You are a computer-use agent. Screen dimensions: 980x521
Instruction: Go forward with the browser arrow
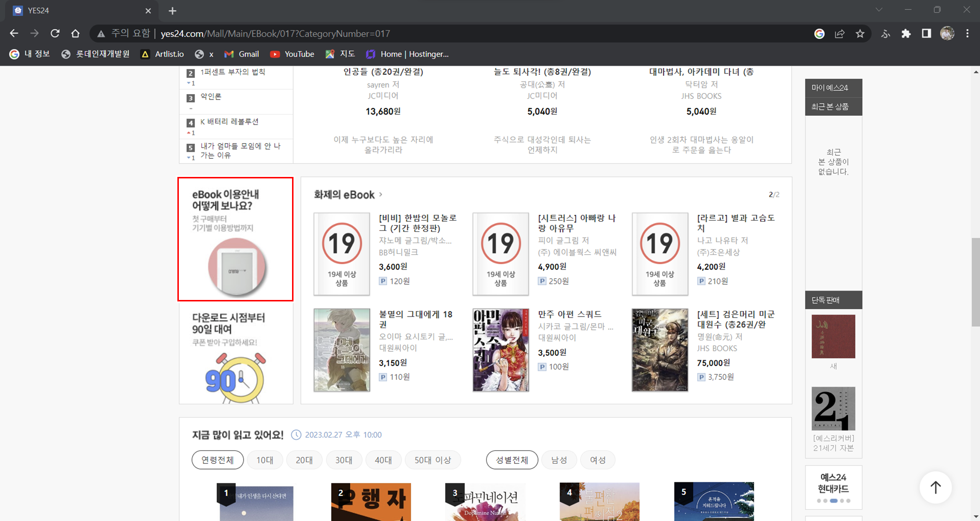pos(34,33)
